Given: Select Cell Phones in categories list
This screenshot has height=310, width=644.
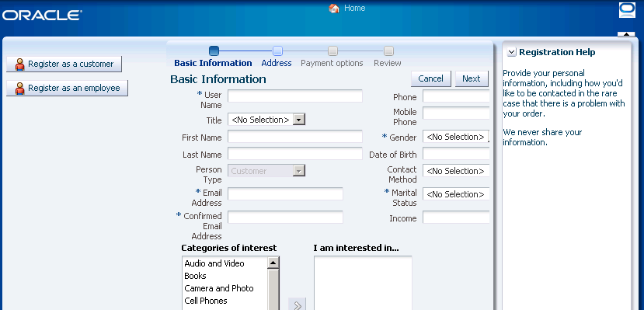Looking at the screenshot, I should coord(206,301).
